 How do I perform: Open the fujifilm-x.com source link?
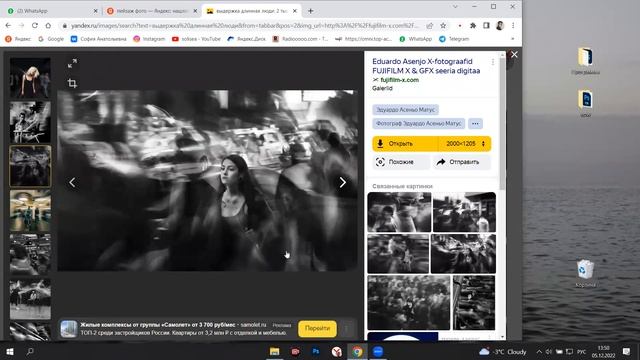pos(400,80)
